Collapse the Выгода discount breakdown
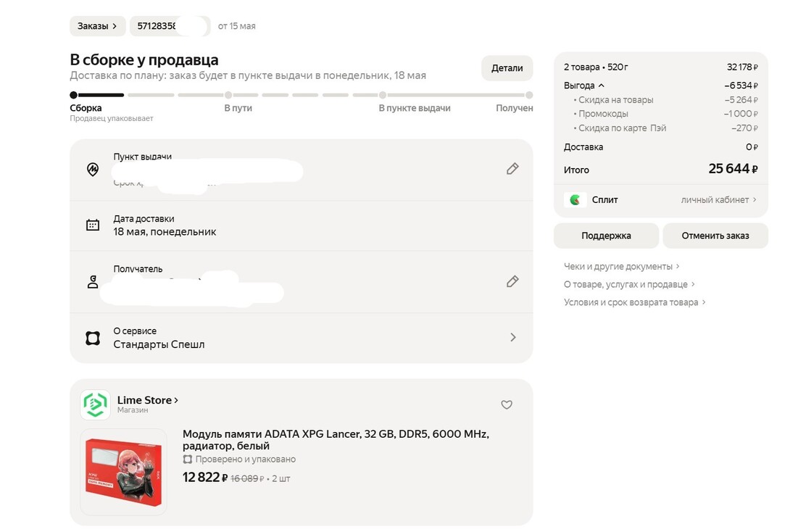 coord(584,86)
